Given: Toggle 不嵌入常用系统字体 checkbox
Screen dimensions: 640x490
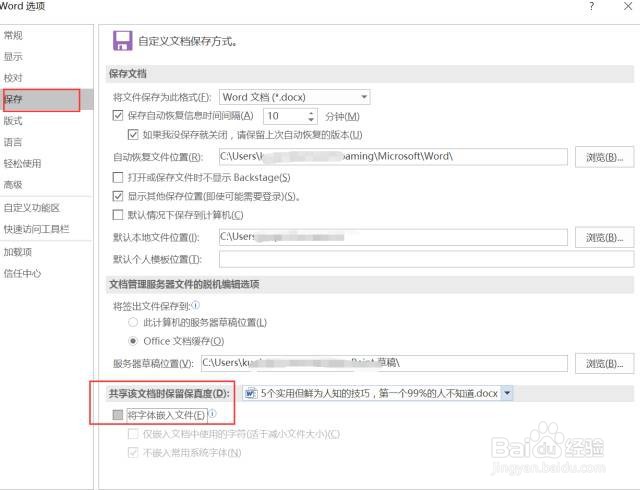Looking at the screenshot, I should click(x=133, y=452).
